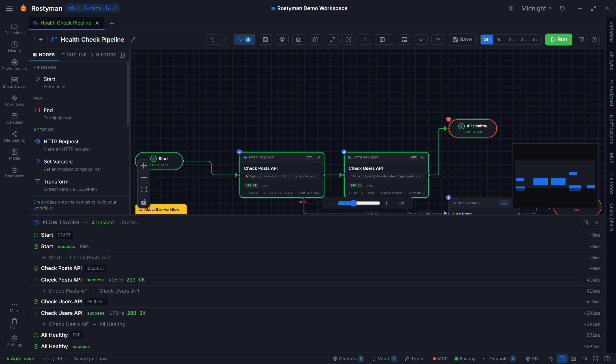Toggle the canvas lock icon
This screenshot has height=364, width=616.
[144, 201]
